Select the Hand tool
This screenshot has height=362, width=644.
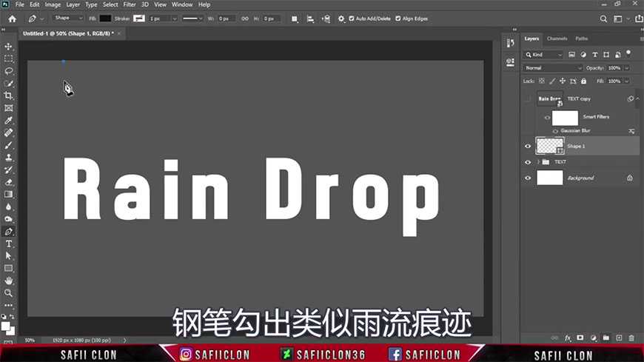coord(8,281)
